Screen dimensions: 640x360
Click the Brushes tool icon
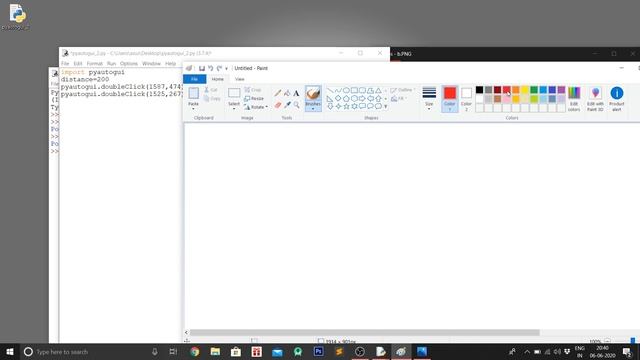313,93
